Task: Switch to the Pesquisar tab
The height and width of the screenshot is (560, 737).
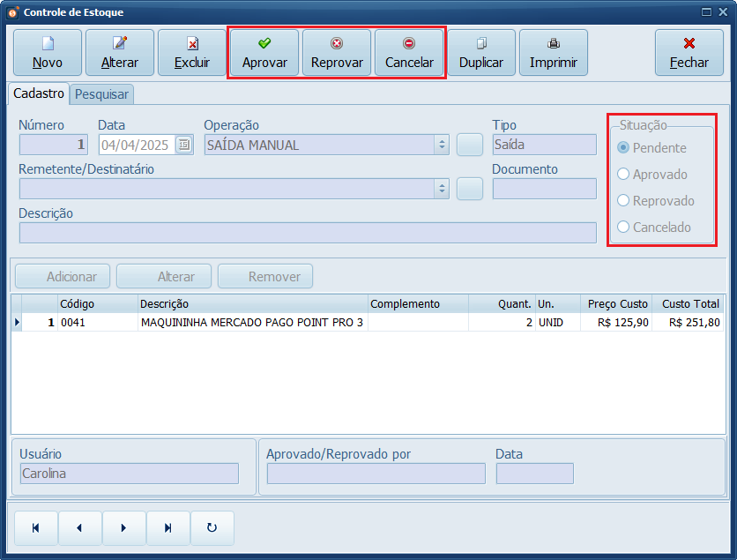Action: (x=100, y=94)
